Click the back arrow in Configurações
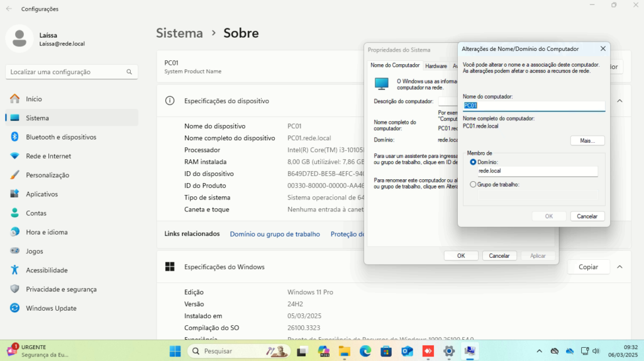 [9, 9]
